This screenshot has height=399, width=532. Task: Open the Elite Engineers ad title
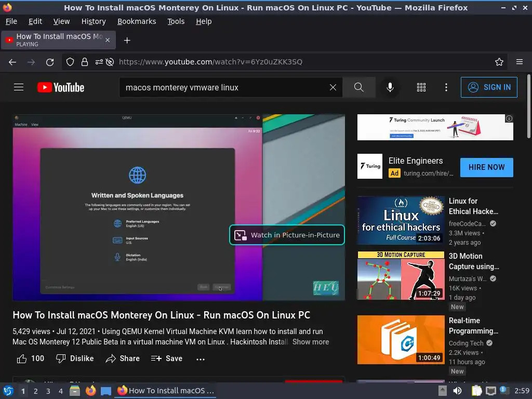[416, 161]
